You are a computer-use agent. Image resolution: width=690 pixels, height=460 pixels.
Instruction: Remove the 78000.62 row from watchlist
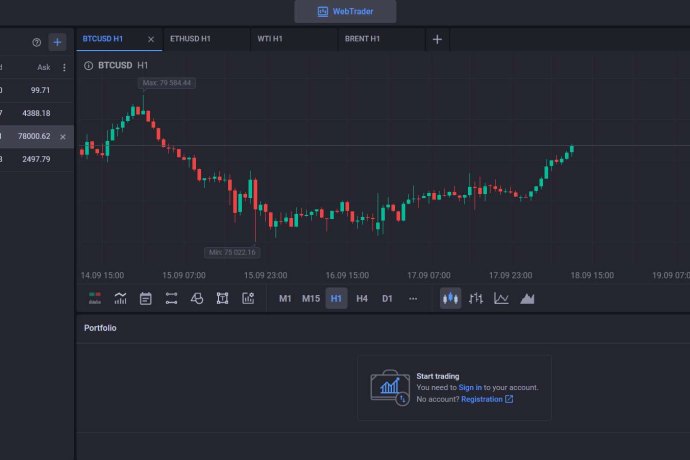click(63, 136)
